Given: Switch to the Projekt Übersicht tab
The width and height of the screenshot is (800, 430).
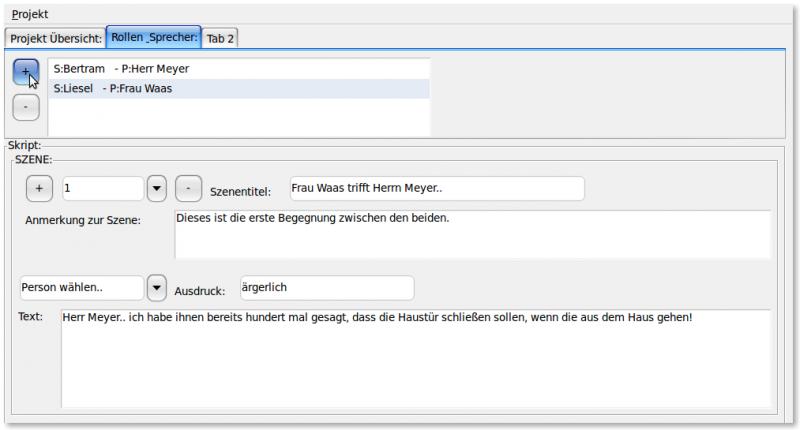Looking at the screenshot, I should pyautogui.click(x=56, y=38).
